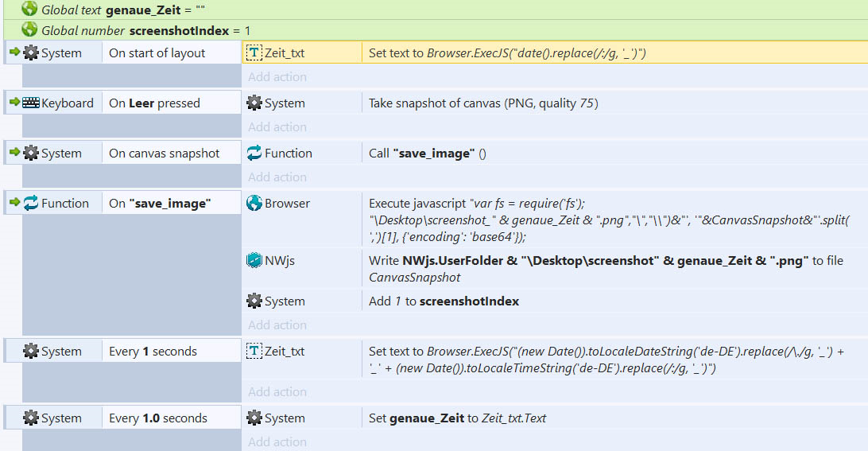Select the Global number screenshotIndex row

coord(436,30)
